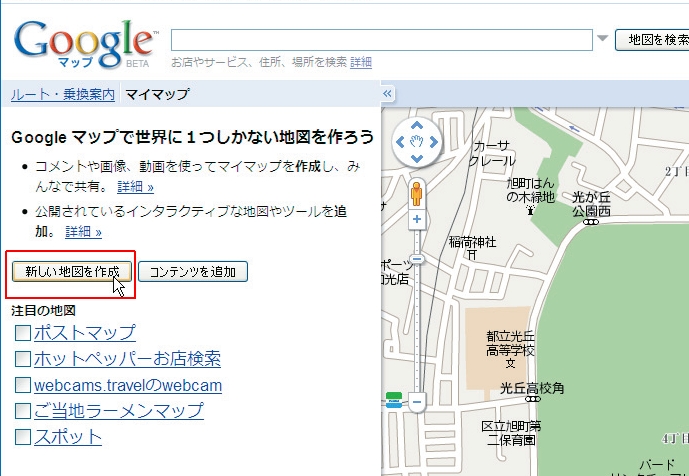Click the 旭町はんの木緑地 label on map
This screenshot has height=476, width=689.
530,190
